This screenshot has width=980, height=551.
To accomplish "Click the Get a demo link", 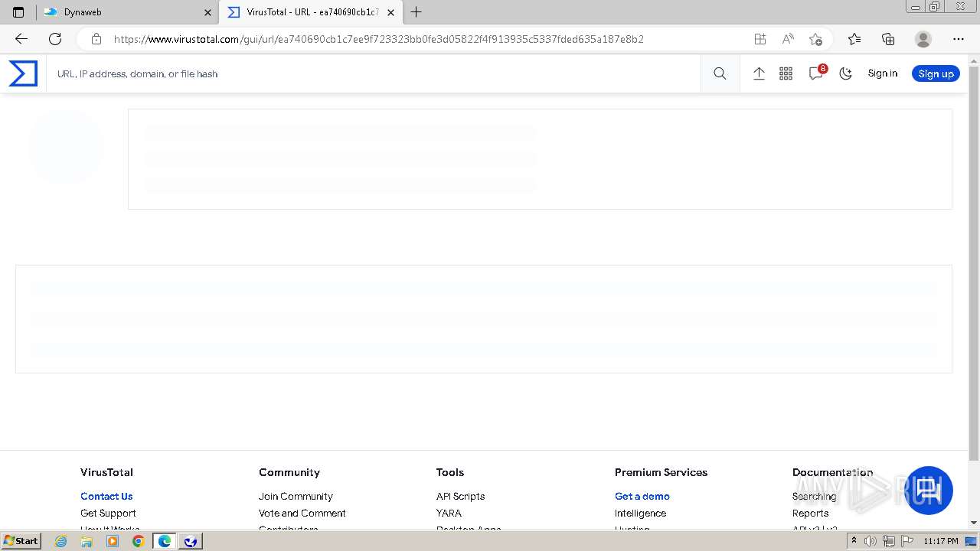I will [642, 496].
